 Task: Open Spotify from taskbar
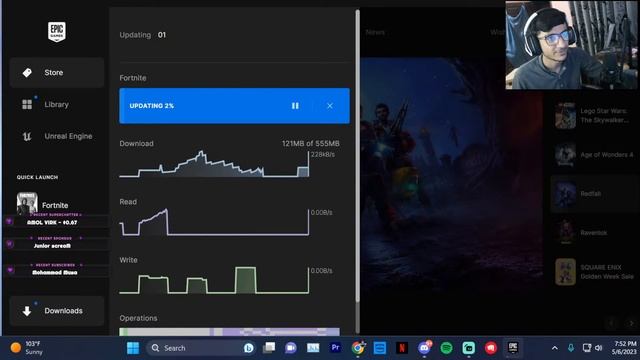[447, 348]
